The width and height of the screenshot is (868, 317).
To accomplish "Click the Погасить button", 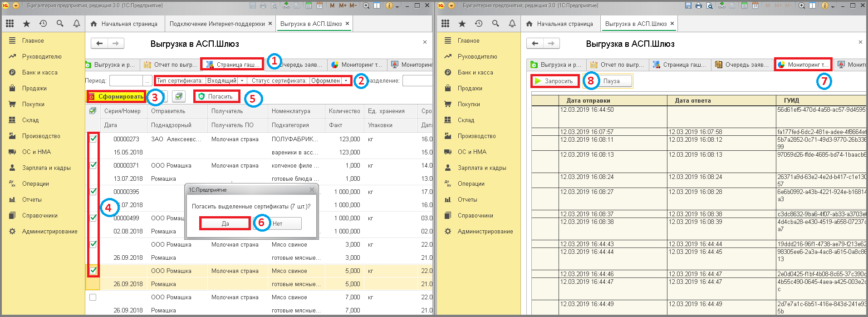I will 216,96.
